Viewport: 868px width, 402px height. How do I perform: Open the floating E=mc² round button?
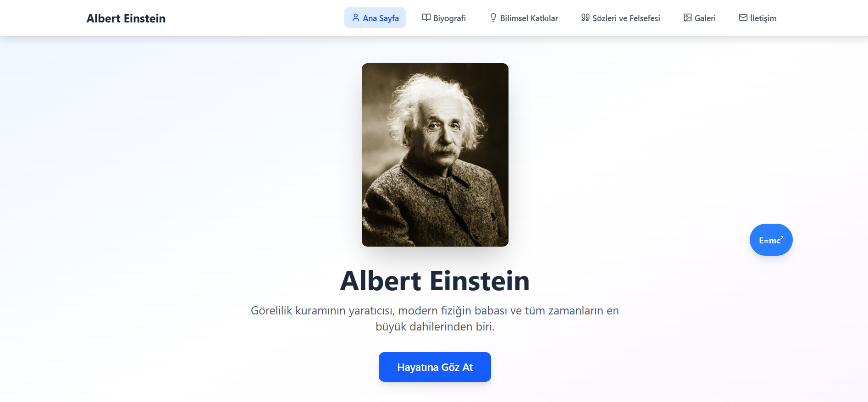point(771,240)
